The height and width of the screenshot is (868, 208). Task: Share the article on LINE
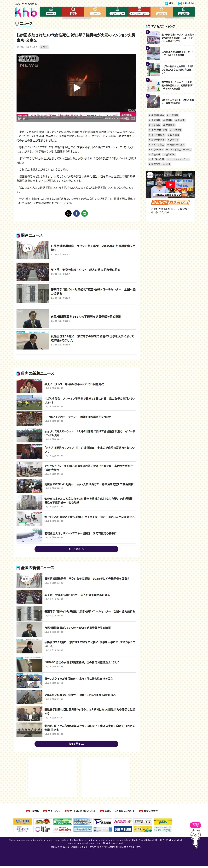click(x=84, y=213)
